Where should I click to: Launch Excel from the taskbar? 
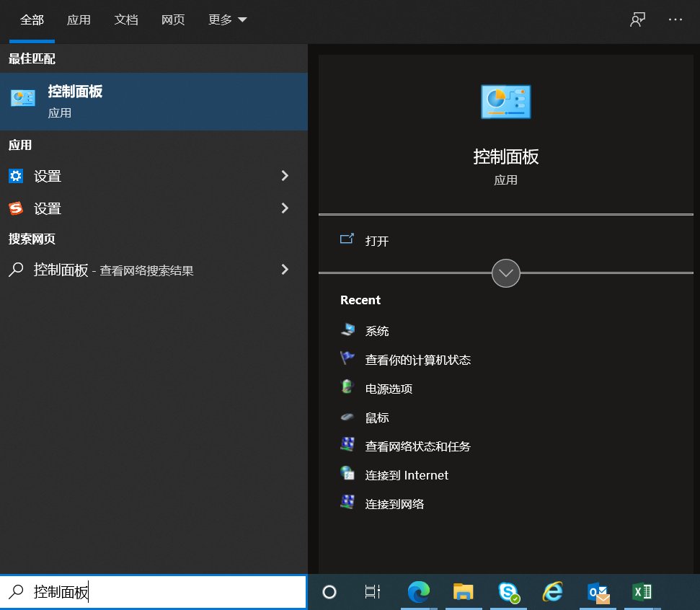tap(642, 591)
